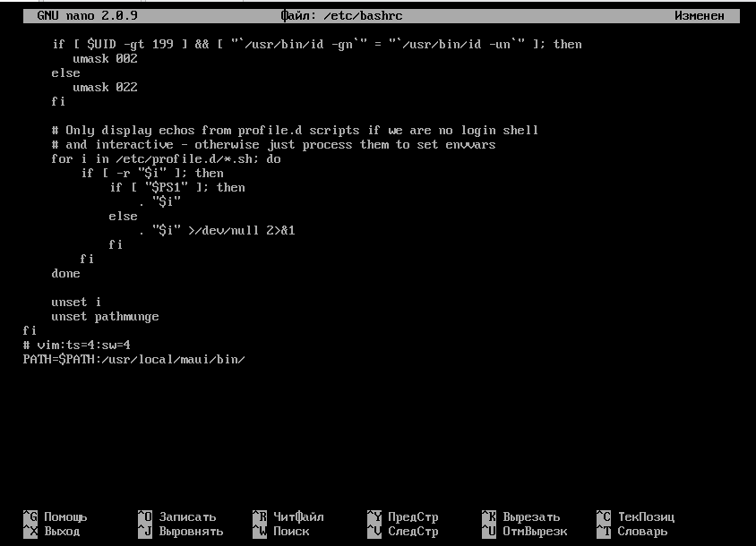Click the 'if [ "$PS1" ]; then' line
This screenshot has height=546, width=756.
click(x=177, y=187)
